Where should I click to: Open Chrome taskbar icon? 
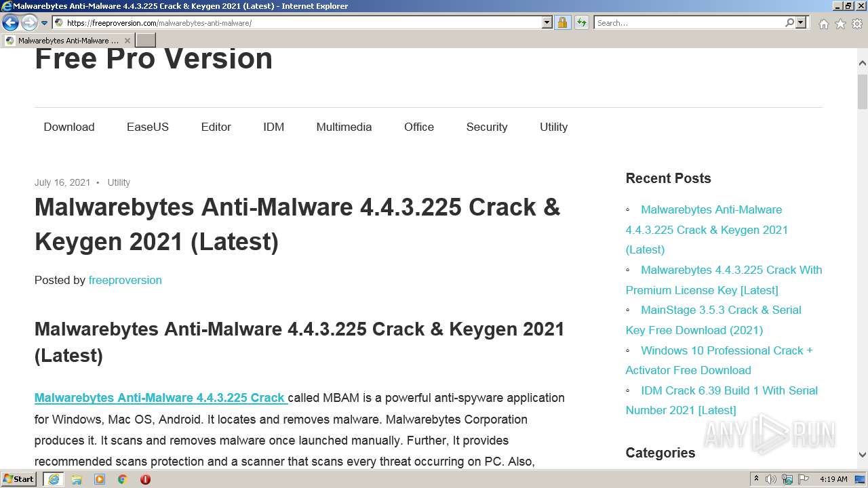click(122, 479)
